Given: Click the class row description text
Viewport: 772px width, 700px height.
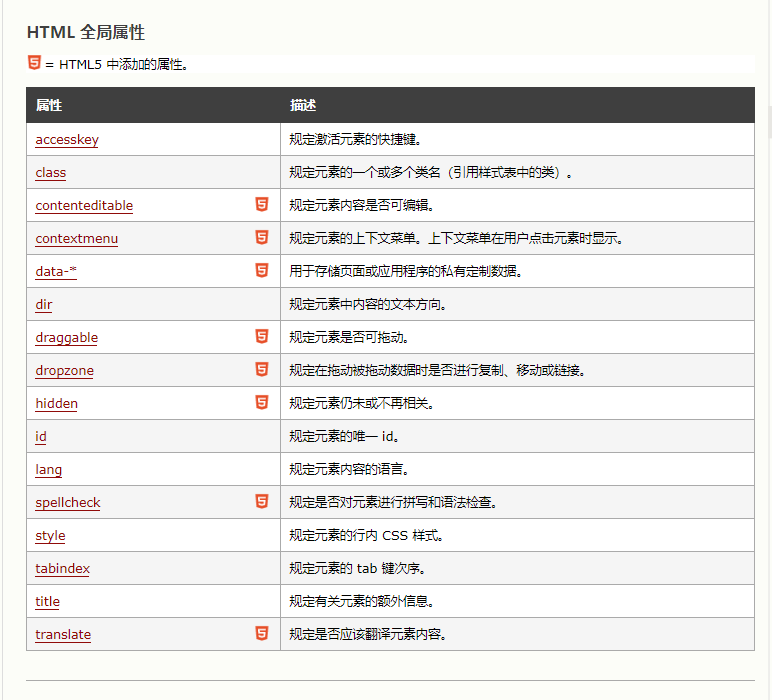Looking at the screenshot, I should (x=431, y=173).
